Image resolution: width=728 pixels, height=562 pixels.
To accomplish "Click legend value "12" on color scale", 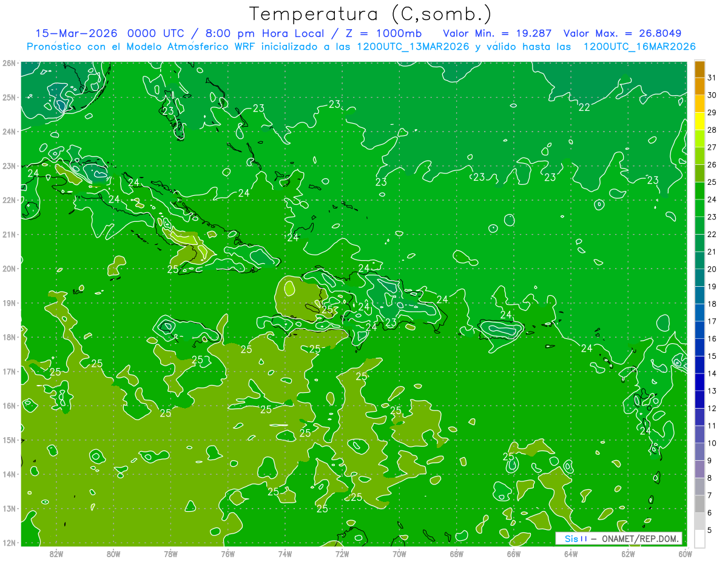I will pyautogui.click(x=712, y=408).
